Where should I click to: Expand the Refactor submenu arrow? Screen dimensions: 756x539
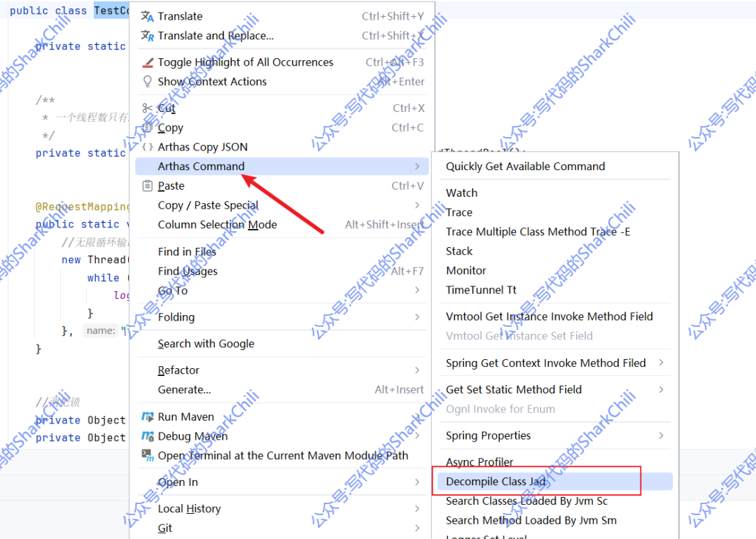pos(417,370)
